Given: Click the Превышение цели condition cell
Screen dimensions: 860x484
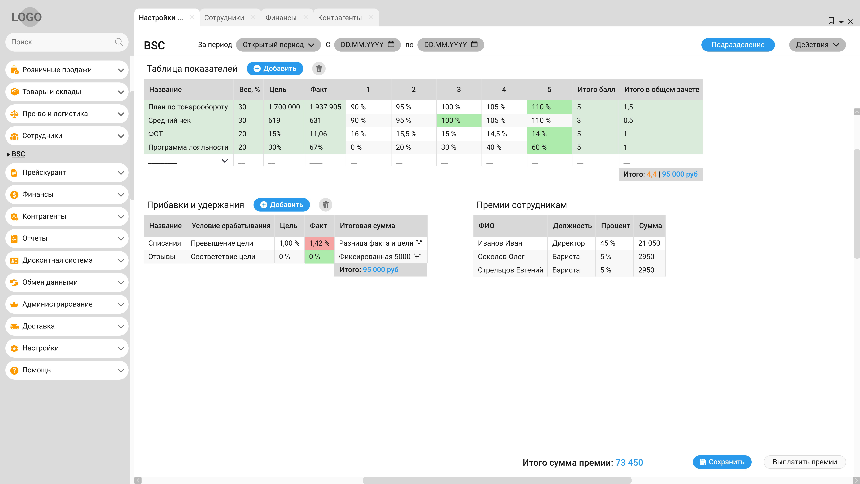Looking at the screenshot, I should pyautogui.click(x=222, y=243).
